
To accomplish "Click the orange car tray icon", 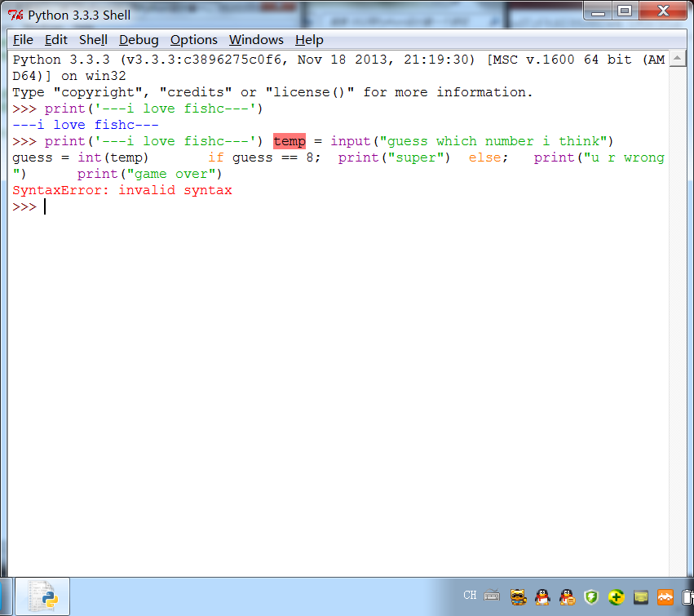I will coord(665,596).
